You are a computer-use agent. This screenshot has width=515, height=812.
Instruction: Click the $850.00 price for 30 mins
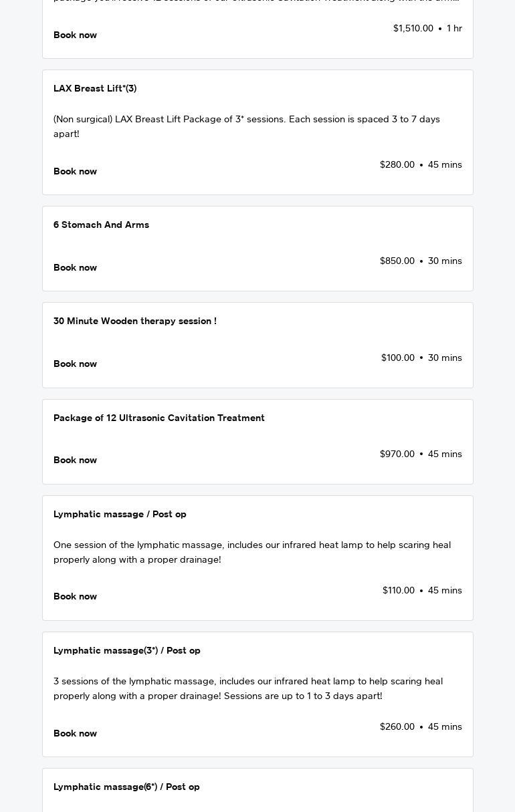pyautogui.click(x=397, y=261)
